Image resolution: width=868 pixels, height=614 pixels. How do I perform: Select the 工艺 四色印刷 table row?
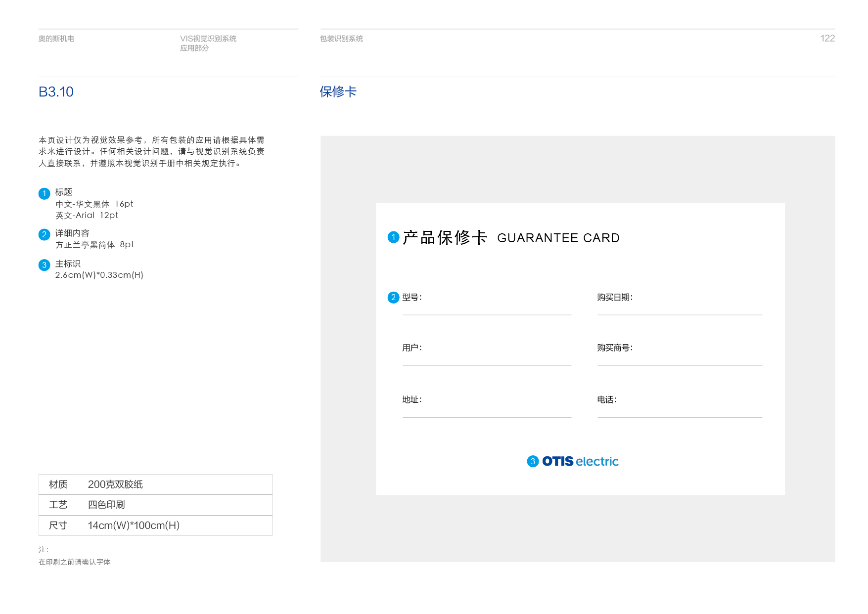point(155,505)
